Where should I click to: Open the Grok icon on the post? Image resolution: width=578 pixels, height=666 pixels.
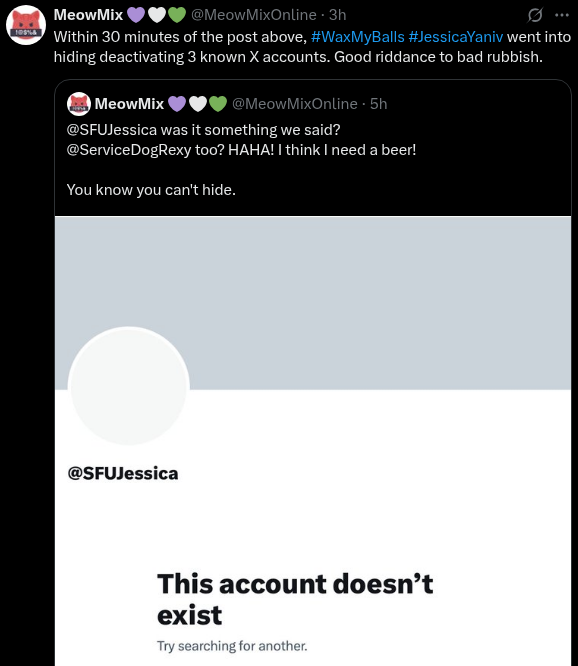(x=535, y=15)
